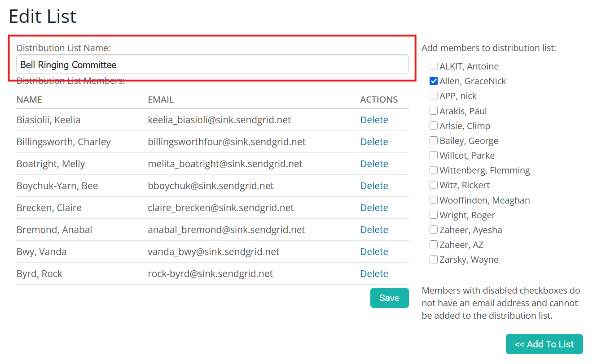Remove Anabal Bremond via Delete link
Screen dimensions: 606x364
coord(374,230)
